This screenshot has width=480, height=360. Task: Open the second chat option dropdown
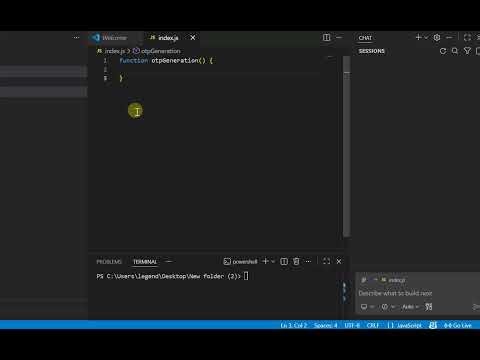click(x=388, y=307)
